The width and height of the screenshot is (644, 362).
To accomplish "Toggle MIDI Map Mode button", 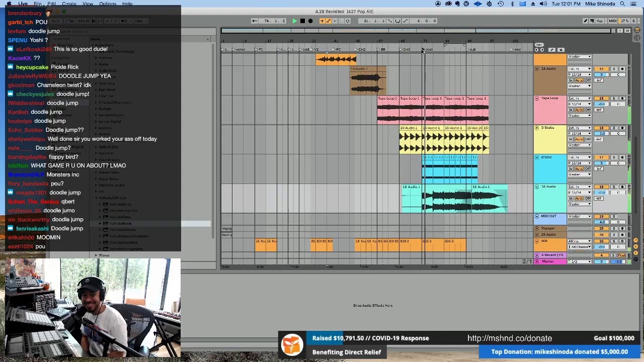I will (613, 21).
